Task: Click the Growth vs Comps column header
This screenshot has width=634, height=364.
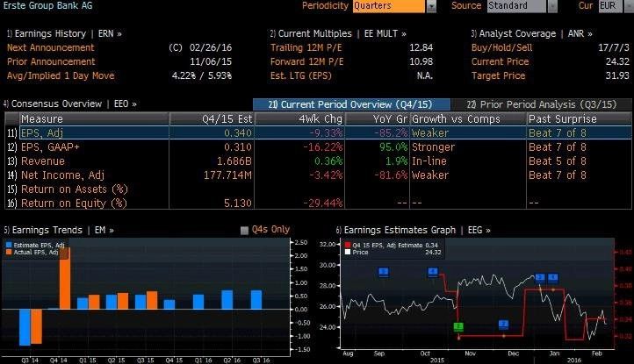Action: click(468, 118)
